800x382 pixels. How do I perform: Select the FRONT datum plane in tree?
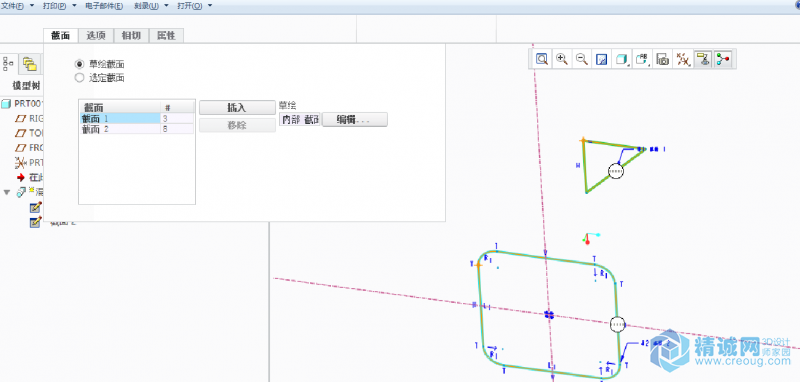[30, 148]
